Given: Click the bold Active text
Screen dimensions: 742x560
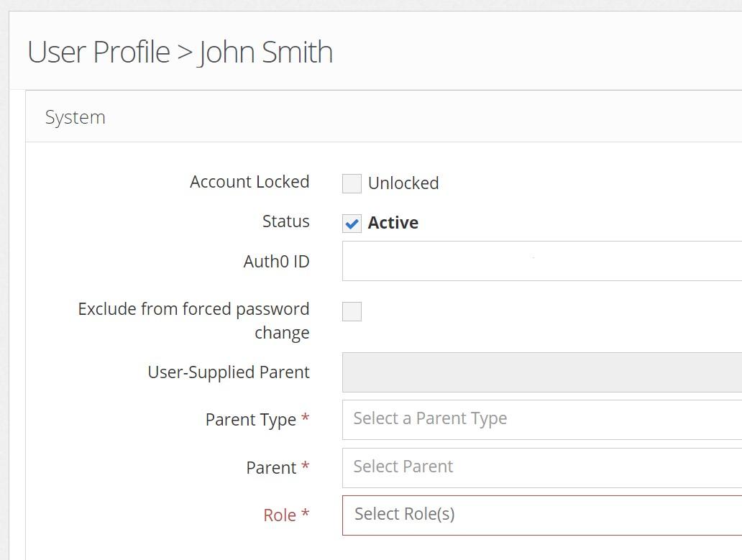Looking at the screenshot, I should 393,223.
